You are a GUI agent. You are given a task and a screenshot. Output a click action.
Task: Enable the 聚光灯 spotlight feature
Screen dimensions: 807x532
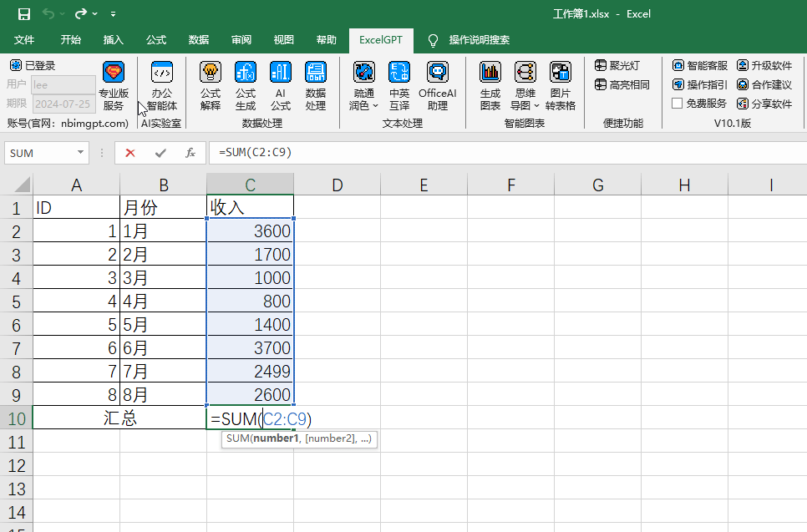click(x=617, y=65)
